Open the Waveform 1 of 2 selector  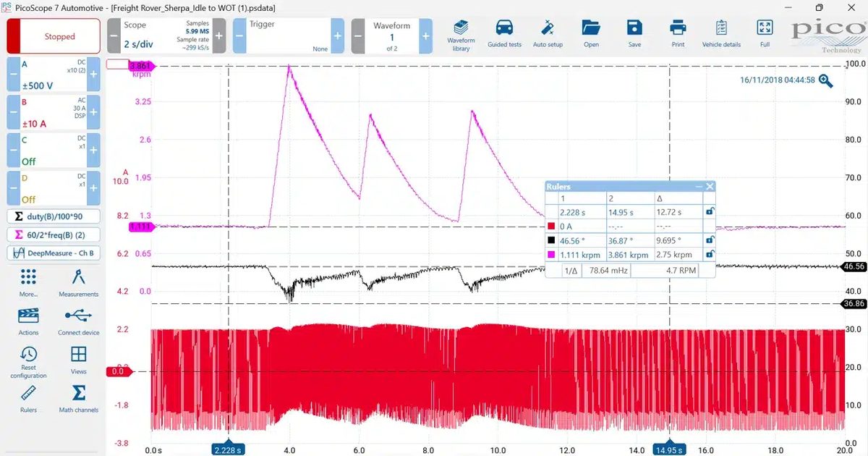coord(391,35)
